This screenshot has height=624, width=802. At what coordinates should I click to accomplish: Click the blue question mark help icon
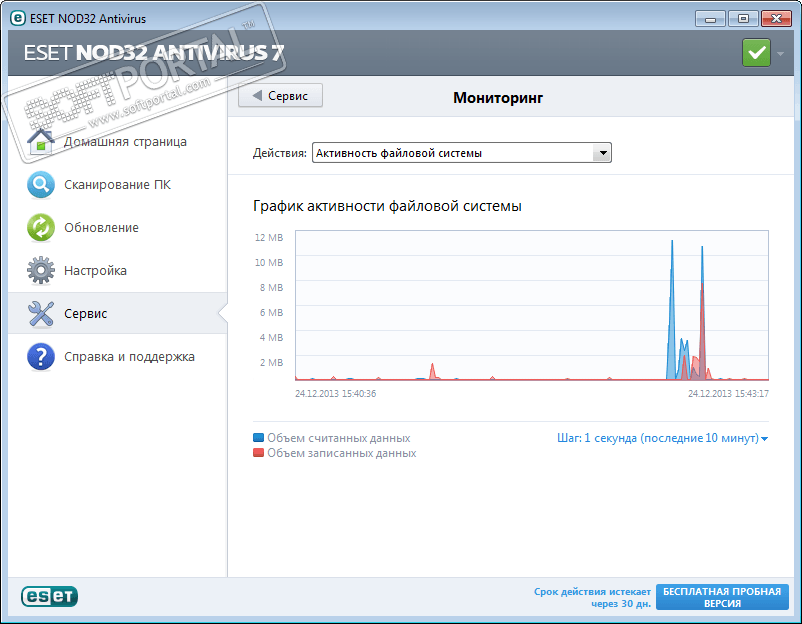(x=41, y=356)
